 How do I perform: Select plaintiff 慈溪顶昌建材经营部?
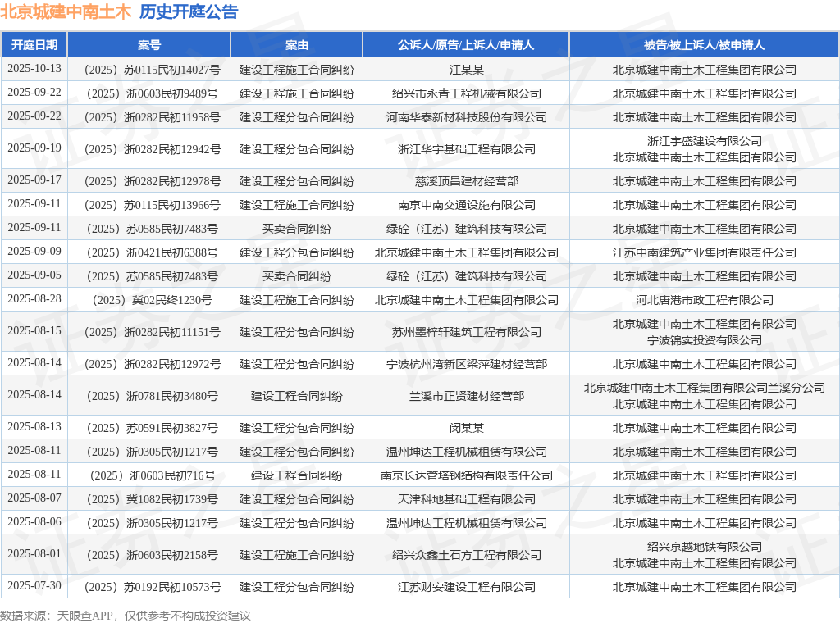(466, 181)
